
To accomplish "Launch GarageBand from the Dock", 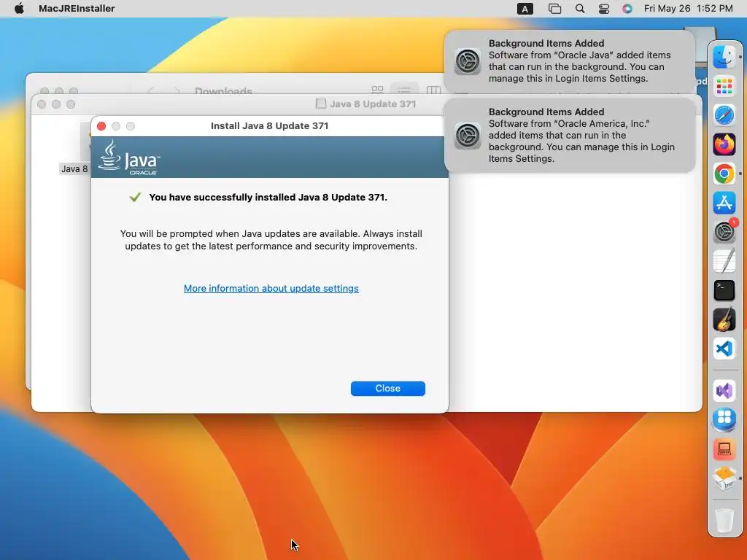I will tap(724, 319).
